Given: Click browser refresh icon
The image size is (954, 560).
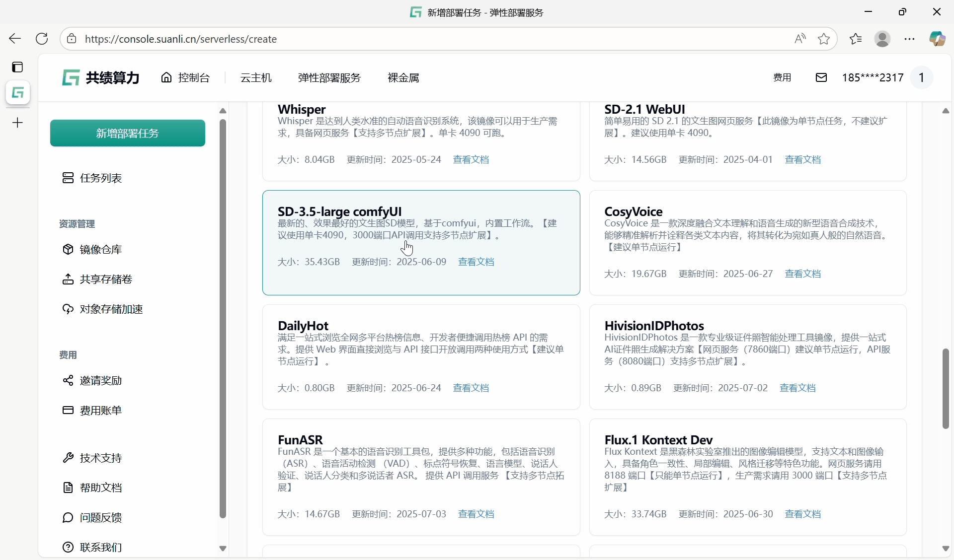Looking at the screenshot, I should pyautogui.click(x=42, y=39).
